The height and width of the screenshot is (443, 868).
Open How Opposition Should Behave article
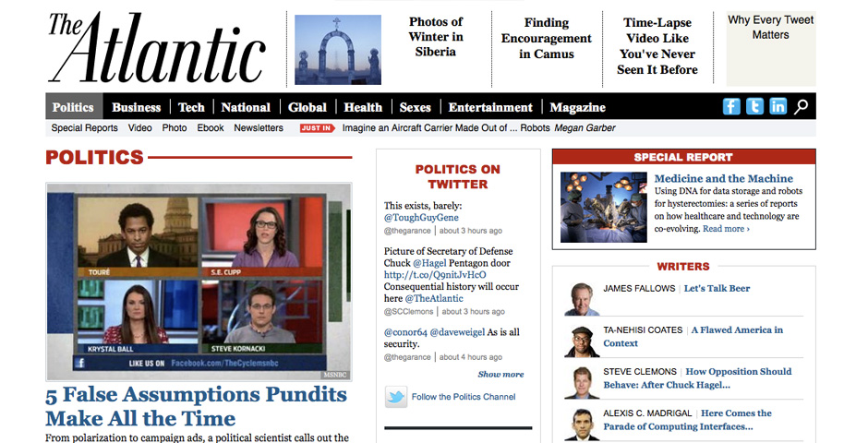[697, 378]
